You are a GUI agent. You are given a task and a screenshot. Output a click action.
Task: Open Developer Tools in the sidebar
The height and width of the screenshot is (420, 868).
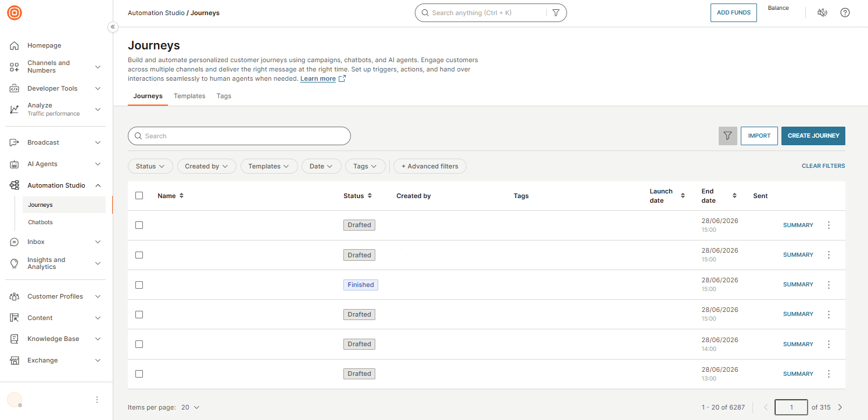pos(52,88)
